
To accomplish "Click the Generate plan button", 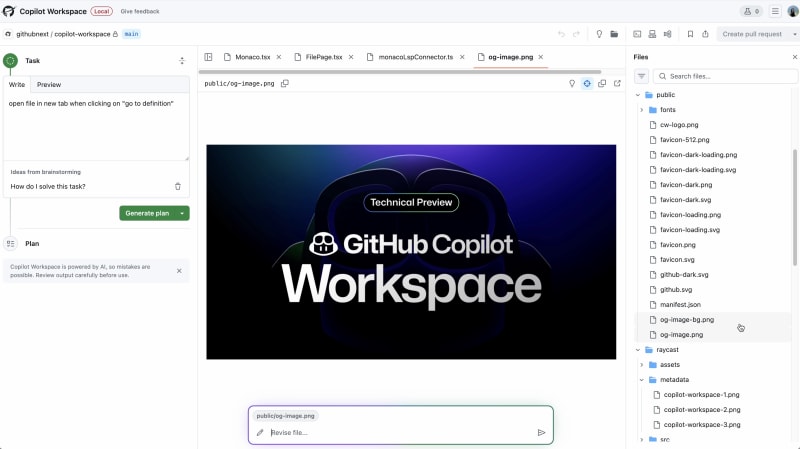I will click(147, 213).
